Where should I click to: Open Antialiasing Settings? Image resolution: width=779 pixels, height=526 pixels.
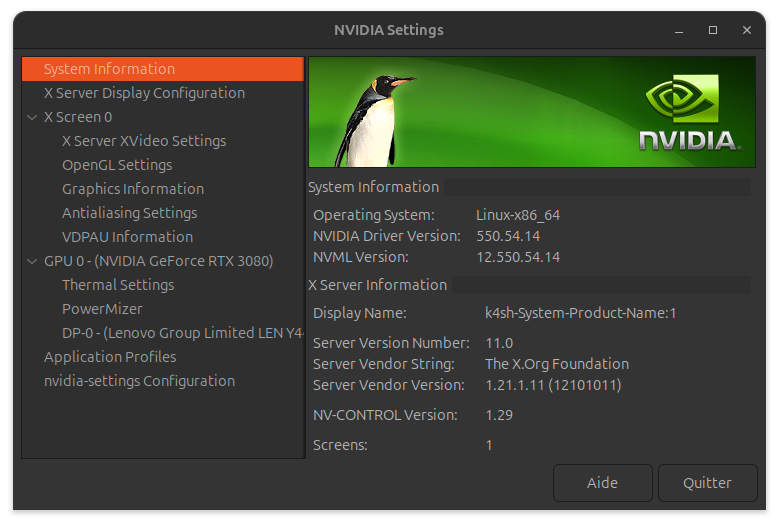pyautogui.click(x=129, y=213)
